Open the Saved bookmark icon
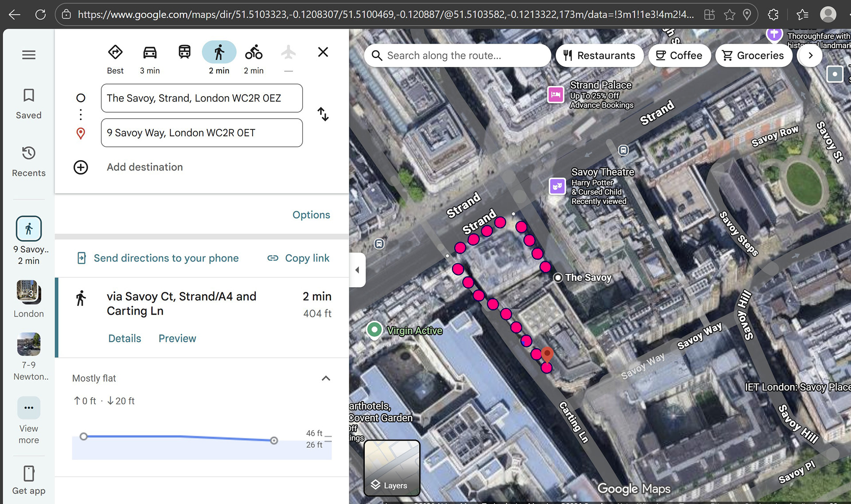The image size is (851, 504). coord(29,96)
